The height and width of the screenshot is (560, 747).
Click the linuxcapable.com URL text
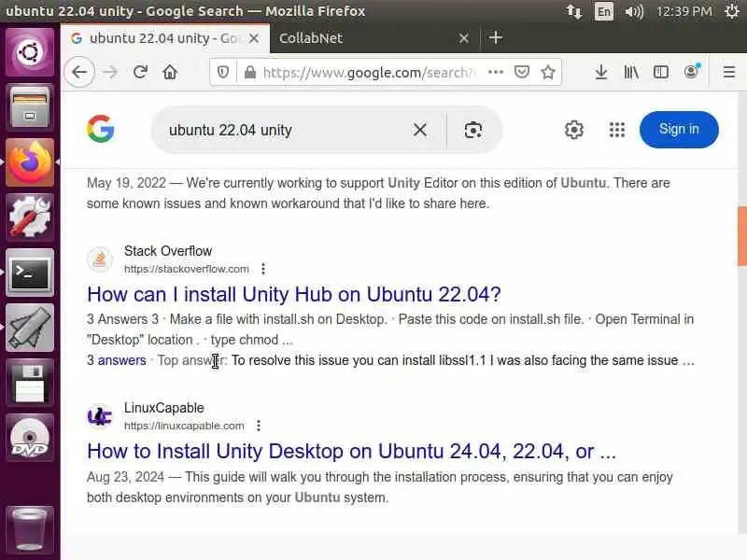184,426
